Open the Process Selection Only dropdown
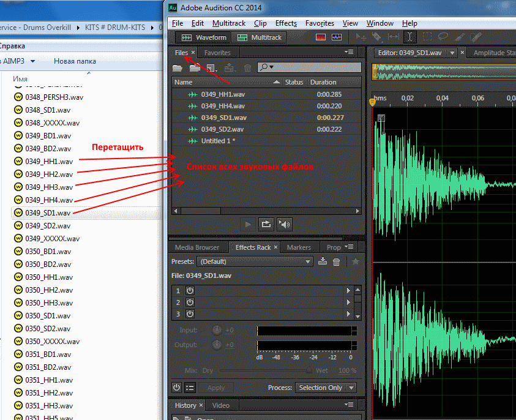This screenshot has width=516, height=420. 326,388
